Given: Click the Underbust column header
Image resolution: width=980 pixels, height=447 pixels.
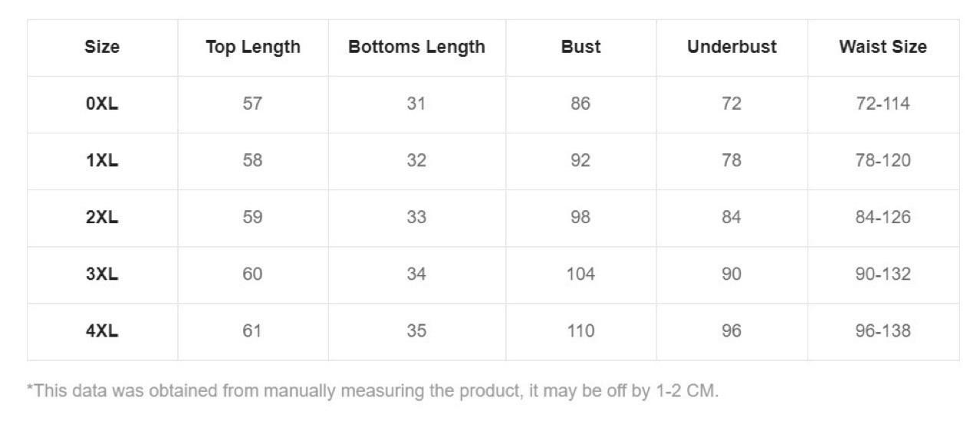Looking at the screenshot, I should coord(732,47).
